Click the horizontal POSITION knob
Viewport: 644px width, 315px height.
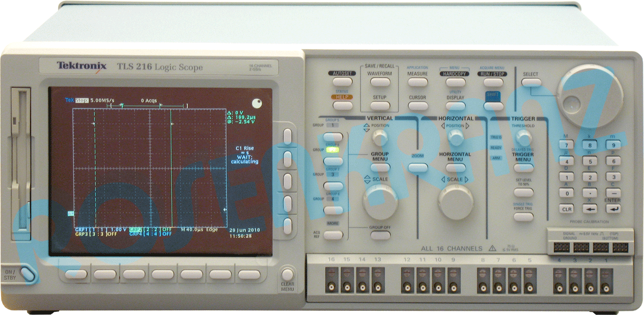point(455,138)
